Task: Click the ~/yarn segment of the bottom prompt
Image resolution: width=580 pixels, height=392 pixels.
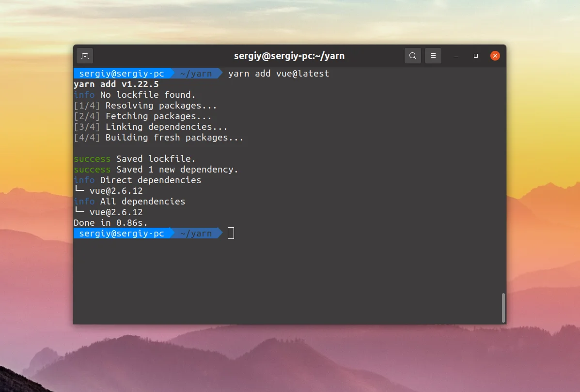Action: click(x=196, y=234)
